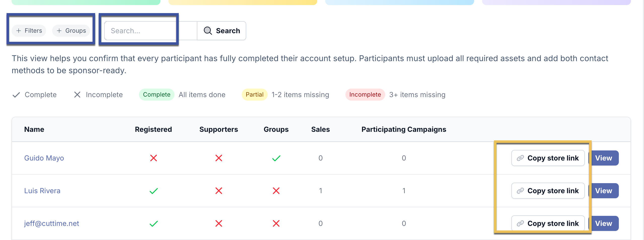
Task: Click link icon in jeff@cuttime.net's row
Action: 520,223
